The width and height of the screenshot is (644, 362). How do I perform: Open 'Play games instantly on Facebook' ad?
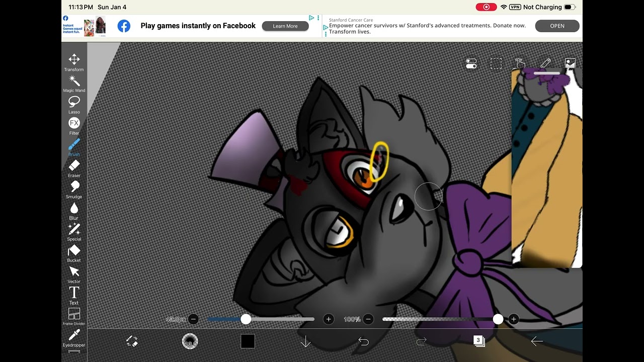click(x=198, y=26)
